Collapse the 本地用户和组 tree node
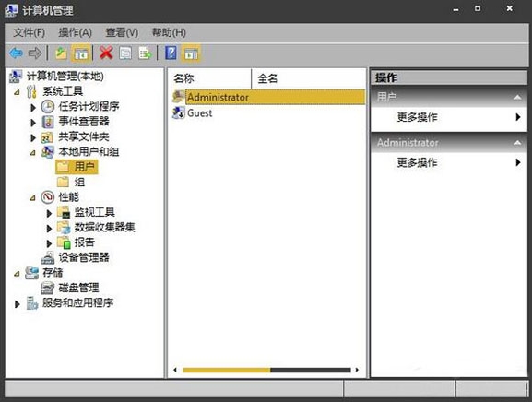Image resolution: width=532 pixels, height=402 pixels. pos(32,153)
